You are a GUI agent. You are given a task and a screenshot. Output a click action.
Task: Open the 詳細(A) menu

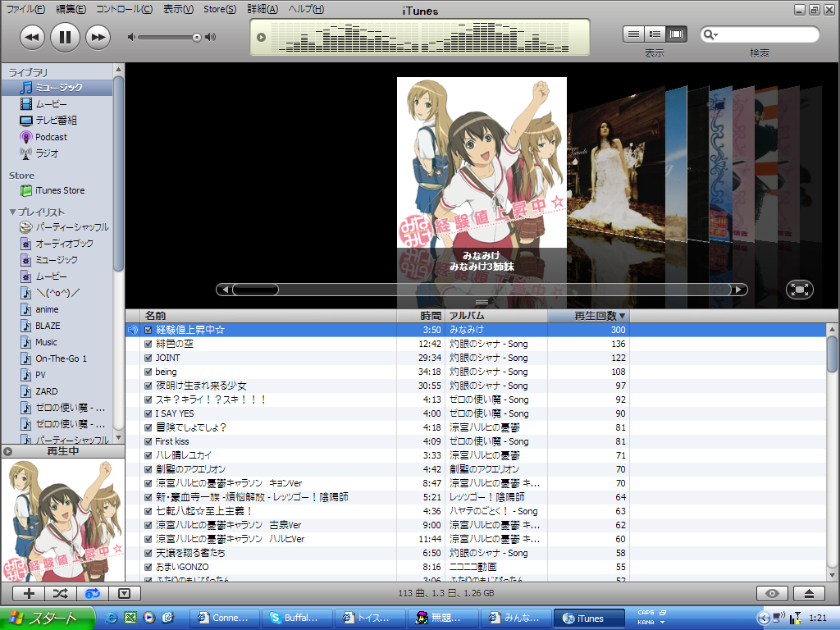tap(262, 9)
